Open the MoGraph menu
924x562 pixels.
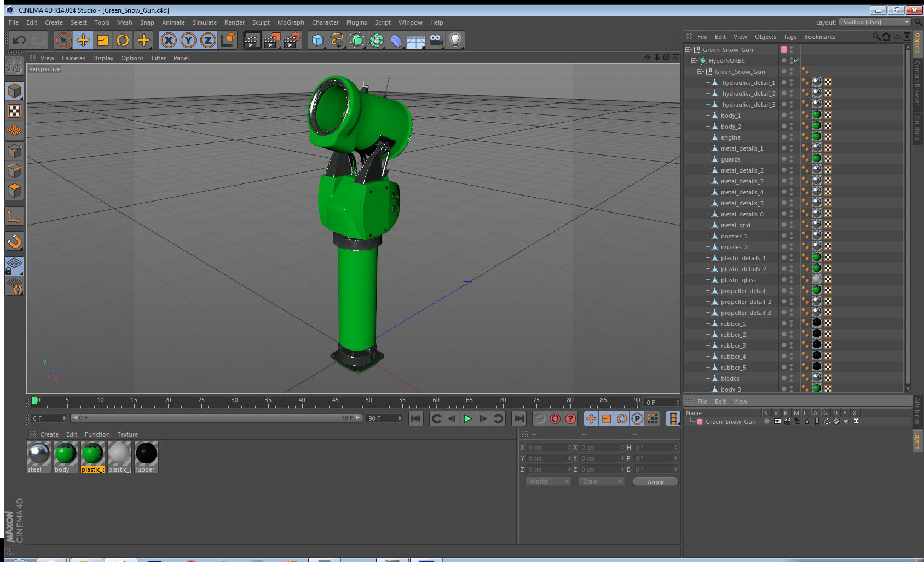click(x=291, y=22)
